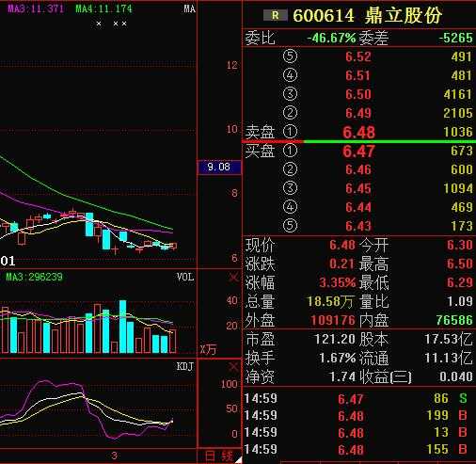
Task: Close the VOL indicator panel
Action: 233,277
